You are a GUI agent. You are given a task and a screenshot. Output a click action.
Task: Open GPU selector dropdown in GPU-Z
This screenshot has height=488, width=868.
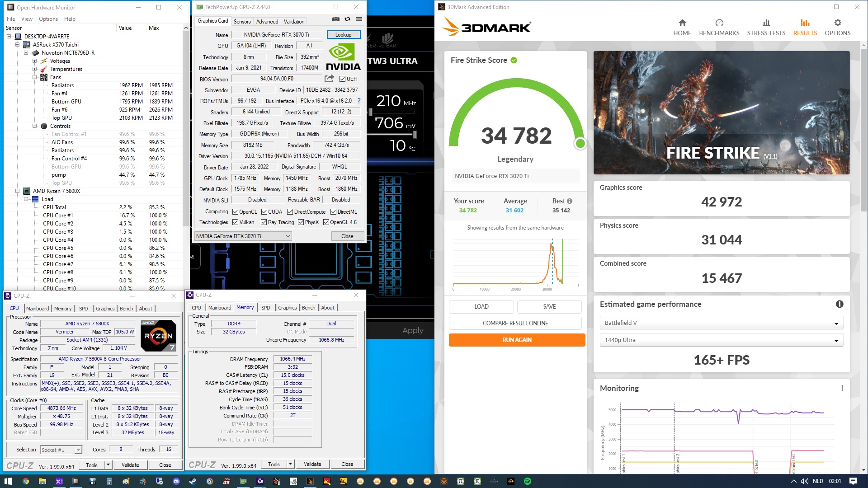click(243, 236)
